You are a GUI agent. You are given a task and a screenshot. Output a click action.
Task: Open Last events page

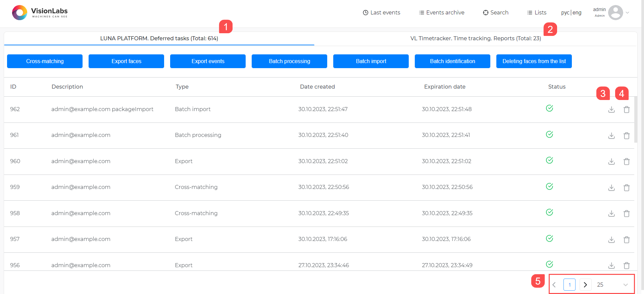(x=382, y=13)
